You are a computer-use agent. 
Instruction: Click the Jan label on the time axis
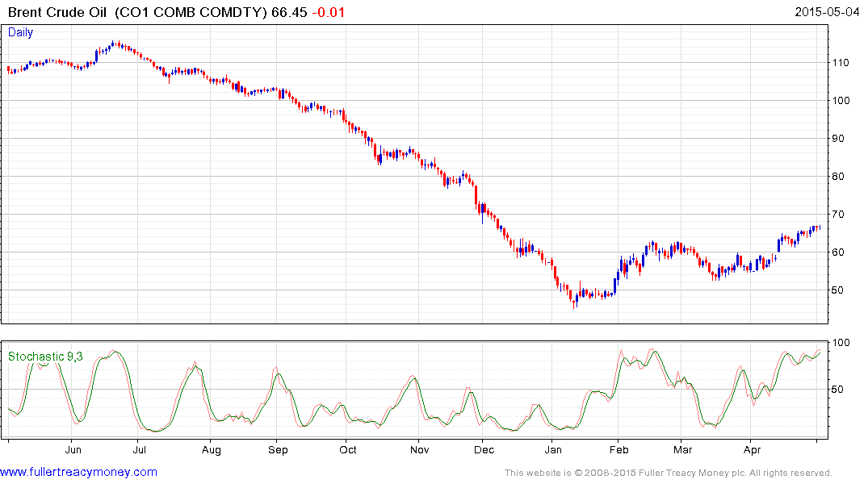pos(553,449)
